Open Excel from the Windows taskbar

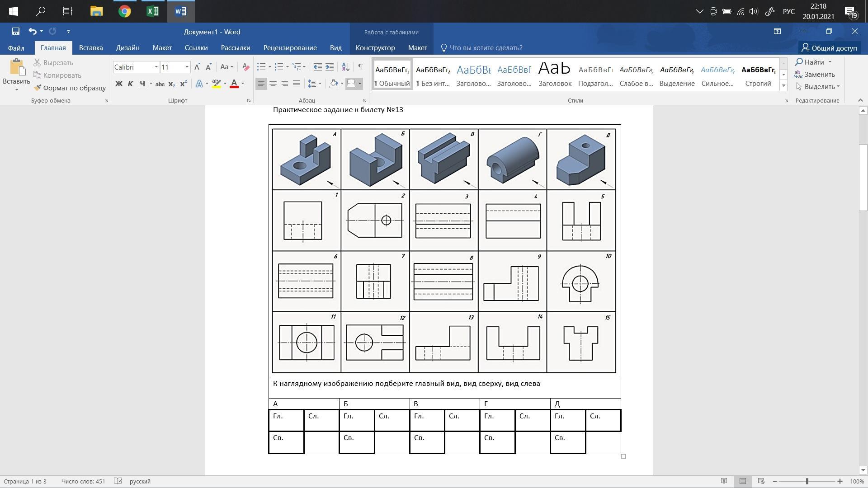pyautogui.click(x=153, y=11)
